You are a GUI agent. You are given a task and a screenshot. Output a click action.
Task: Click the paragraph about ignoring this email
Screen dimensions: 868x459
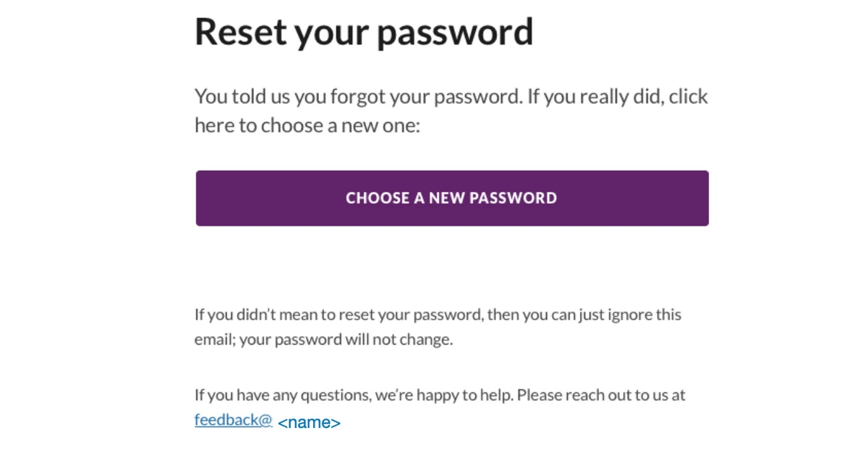tap(438, 327)
